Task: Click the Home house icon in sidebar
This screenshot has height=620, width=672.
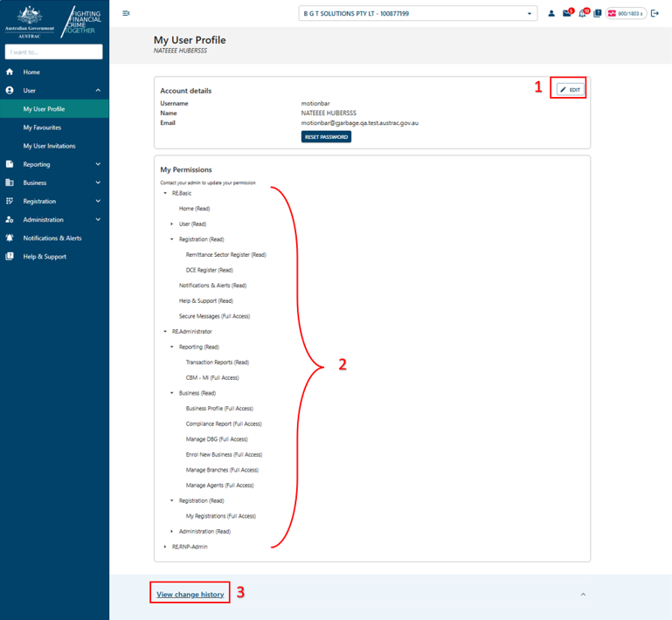Action: (10, 72)
